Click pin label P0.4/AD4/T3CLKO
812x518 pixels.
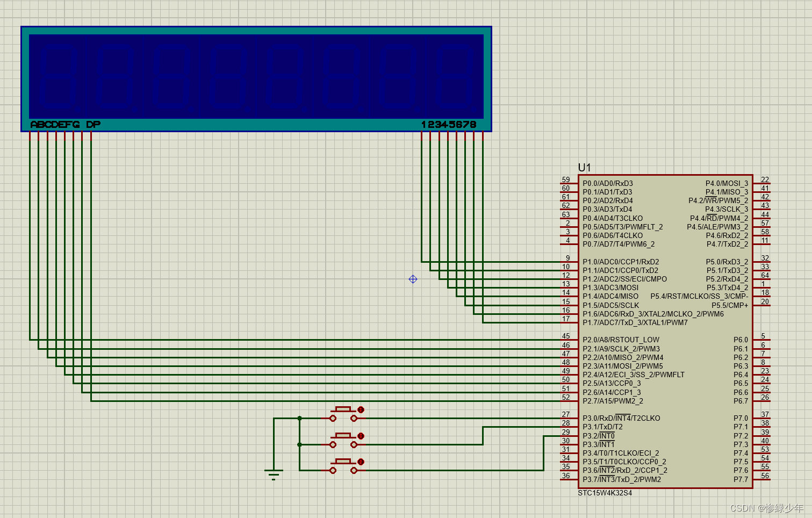coord(613,218)
